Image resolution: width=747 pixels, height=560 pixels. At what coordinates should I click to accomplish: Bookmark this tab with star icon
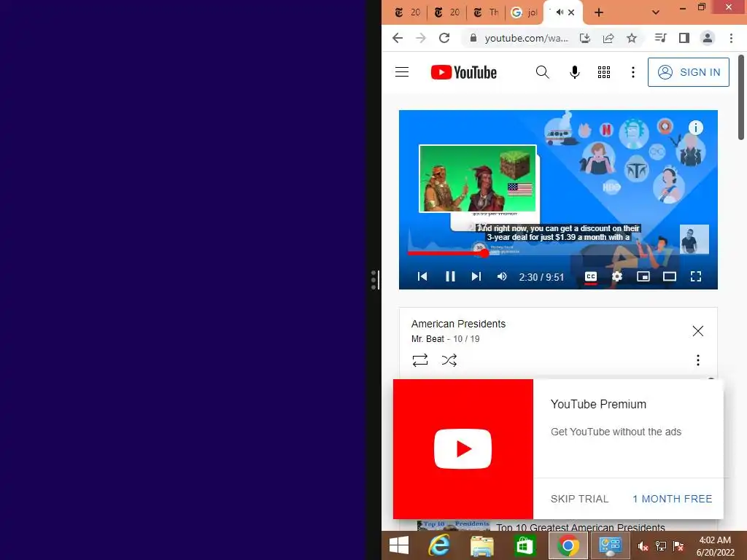coord(631,38)
